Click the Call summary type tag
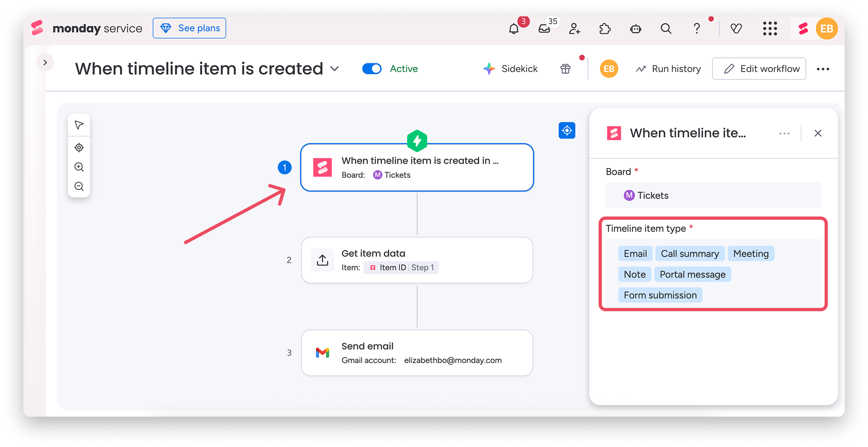This screenshot has width=868, height=447. tap(690, 254)
